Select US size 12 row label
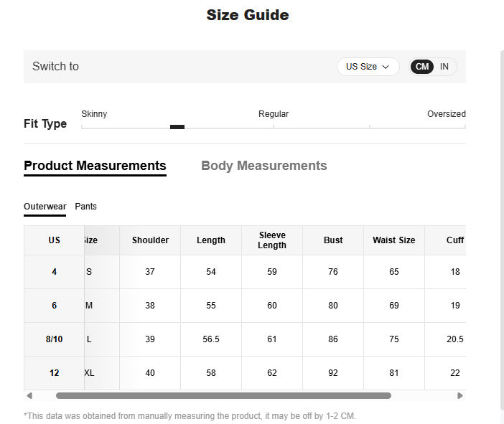 point(54,373)
